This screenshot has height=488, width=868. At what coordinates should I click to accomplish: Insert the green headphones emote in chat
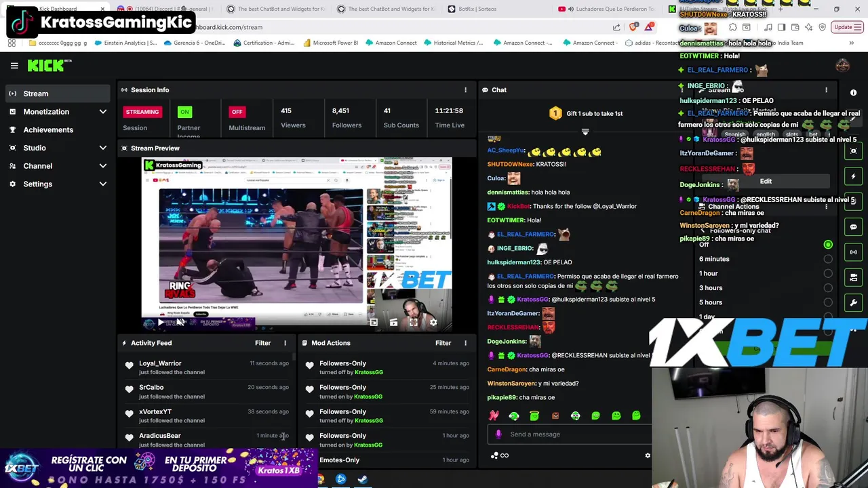tap(514, 415)
